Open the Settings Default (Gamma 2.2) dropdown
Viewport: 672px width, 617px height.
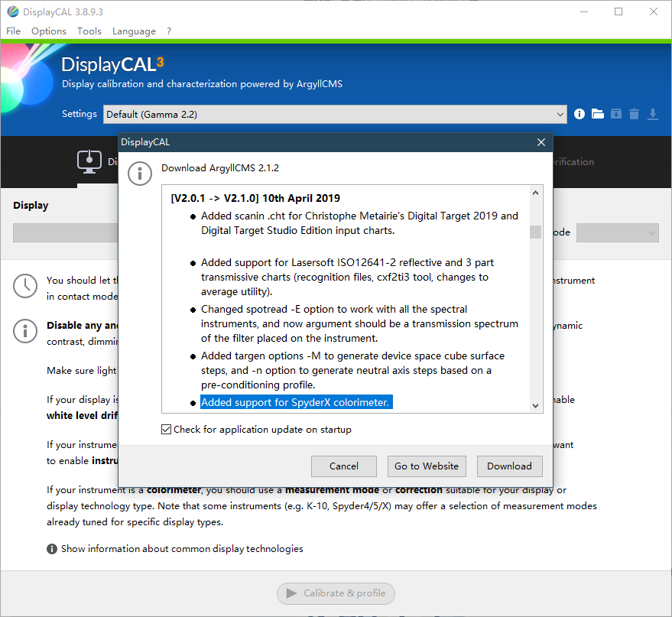(x=335, y=115)
